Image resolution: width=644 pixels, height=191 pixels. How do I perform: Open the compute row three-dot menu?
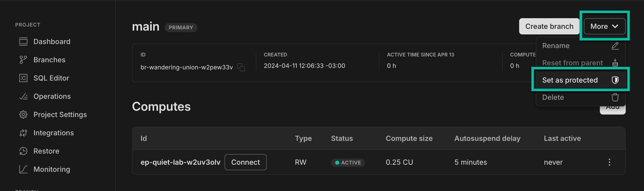[609, 162]
